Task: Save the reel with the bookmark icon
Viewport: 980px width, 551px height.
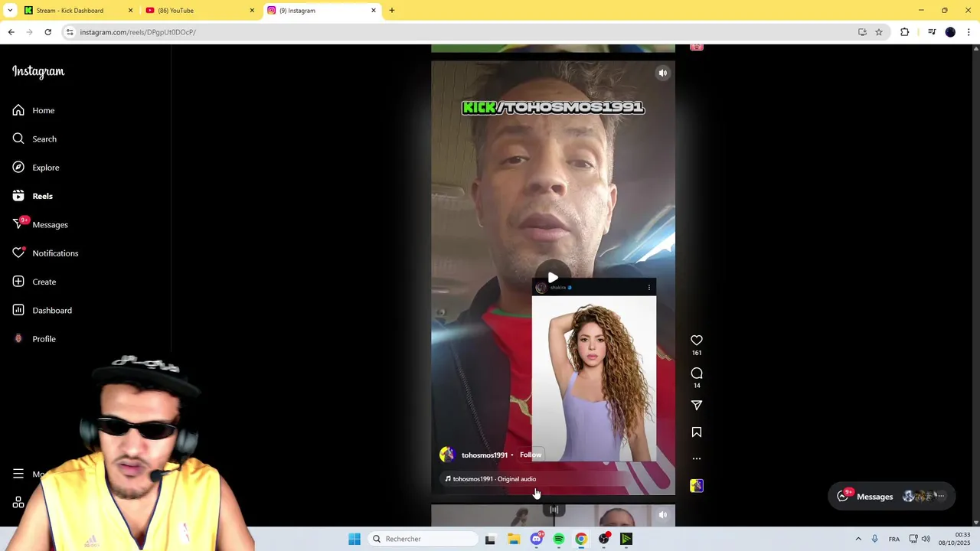Action: coord(697,432)
